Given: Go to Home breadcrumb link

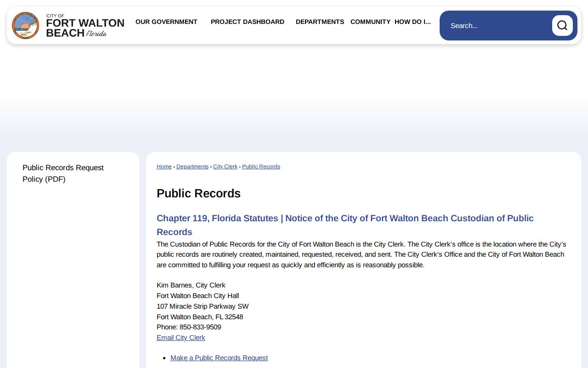Looking at the screenshot, I should 164,167.
